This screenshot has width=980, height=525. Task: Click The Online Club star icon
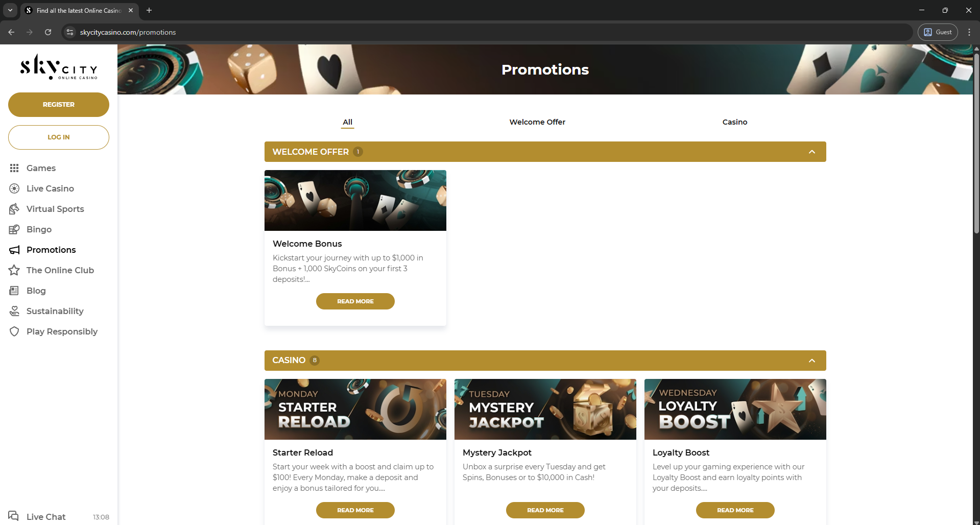[14, 270]
